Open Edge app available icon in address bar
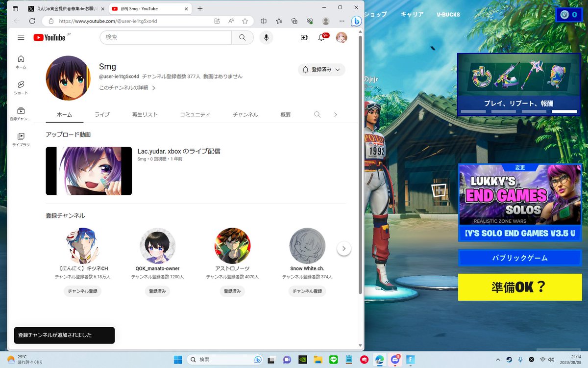This screenshot has width=588, height=368. coord(217,21)
